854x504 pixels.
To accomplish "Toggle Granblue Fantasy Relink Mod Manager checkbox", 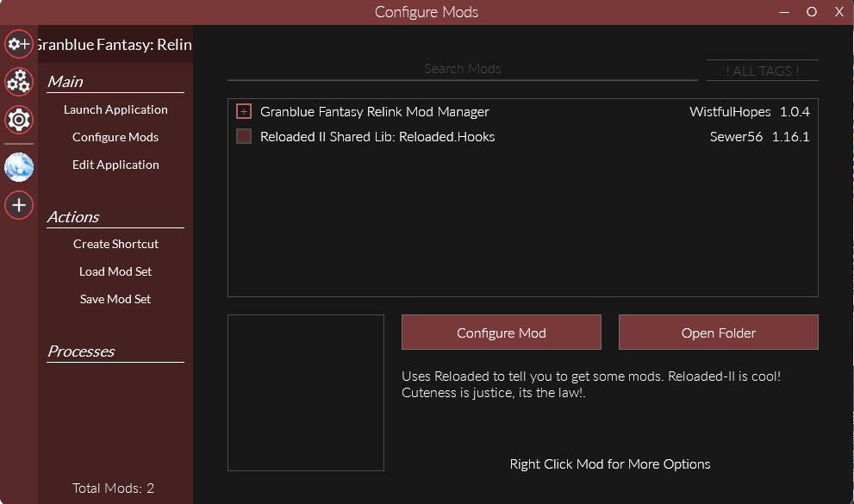I will pyautogui.click(x=244, y=112).
